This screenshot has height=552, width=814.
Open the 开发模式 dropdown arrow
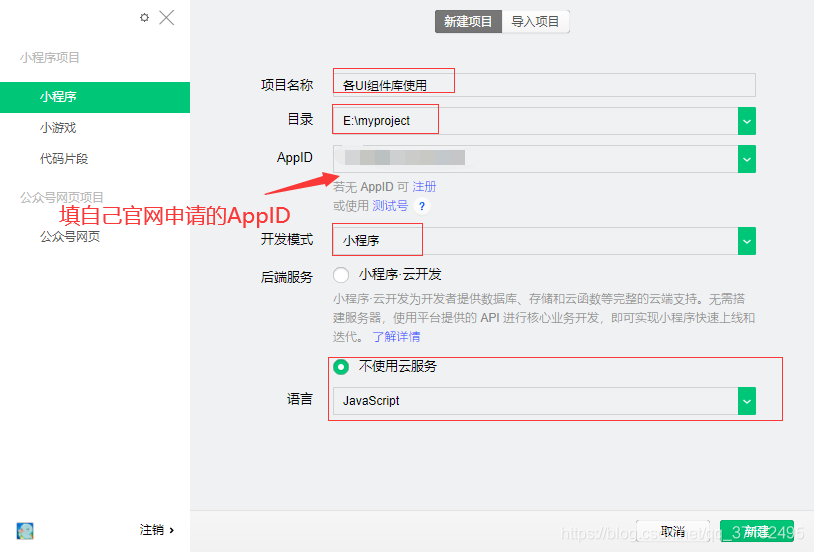747,241
